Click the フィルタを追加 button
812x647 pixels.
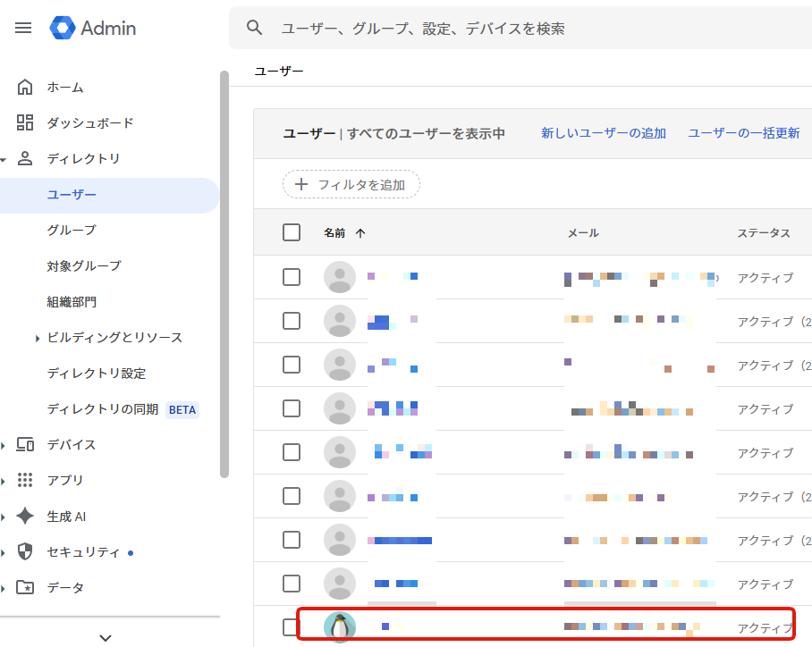click(x=351, y=184)
